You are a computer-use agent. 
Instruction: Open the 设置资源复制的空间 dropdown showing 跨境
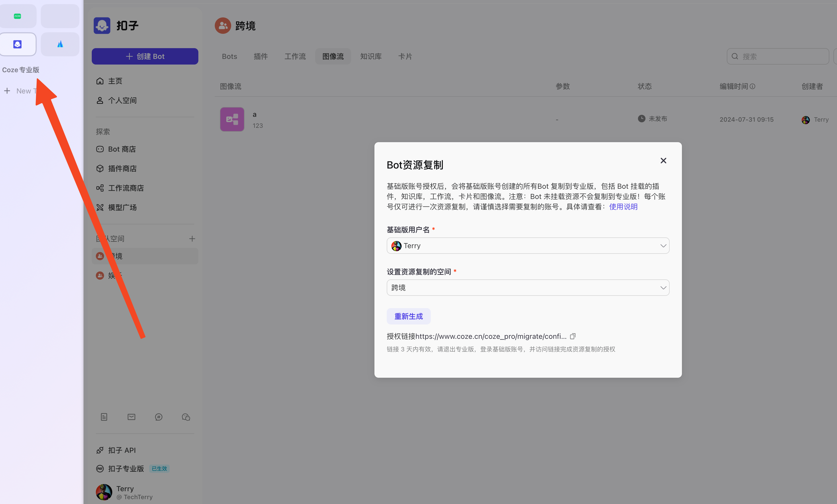tap(528, 288)
